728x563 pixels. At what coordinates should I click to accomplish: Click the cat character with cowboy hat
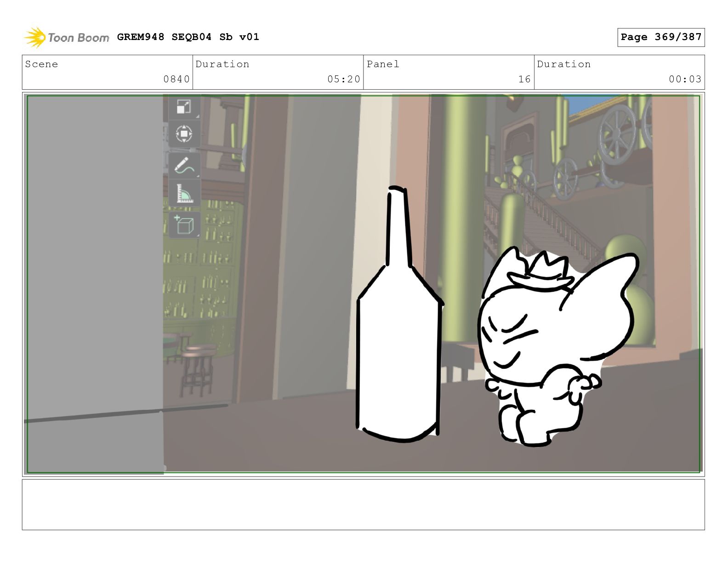tap(558, 347)
